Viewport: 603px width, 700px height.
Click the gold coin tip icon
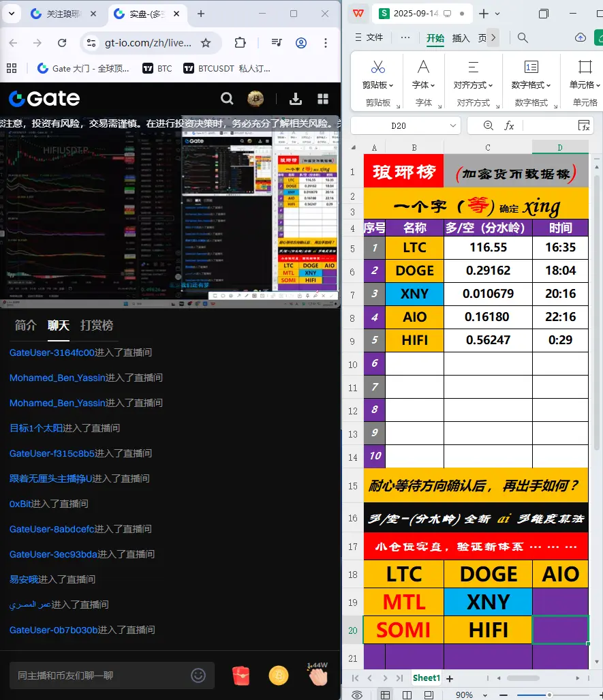279,675
